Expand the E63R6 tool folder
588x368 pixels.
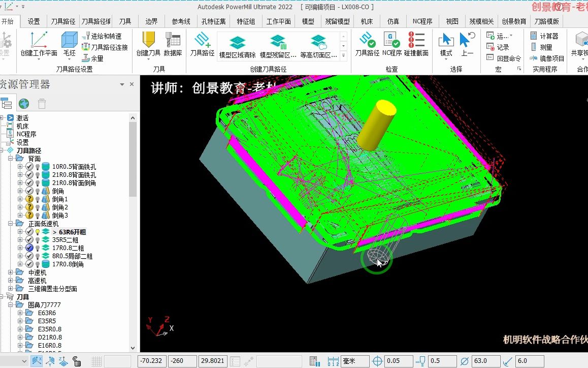pos(20,313)
